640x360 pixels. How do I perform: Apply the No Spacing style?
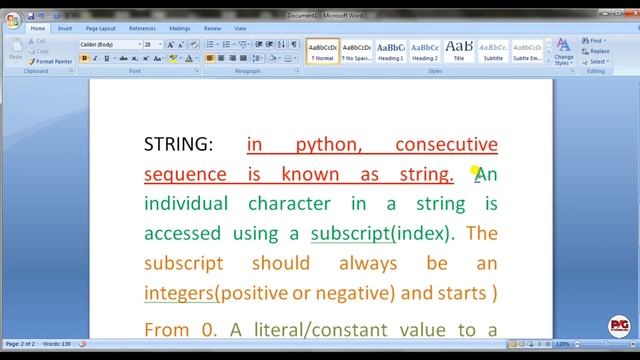pos(357,51)
